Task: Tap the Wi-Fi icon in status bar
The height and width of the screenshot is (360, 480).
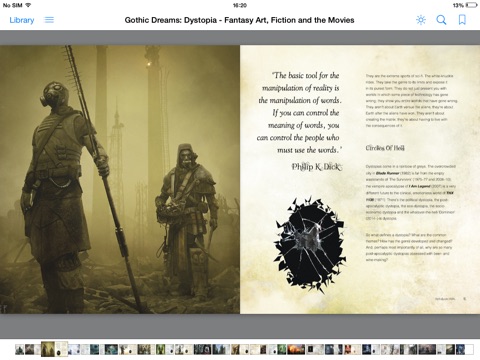Action: pos(28,5)
